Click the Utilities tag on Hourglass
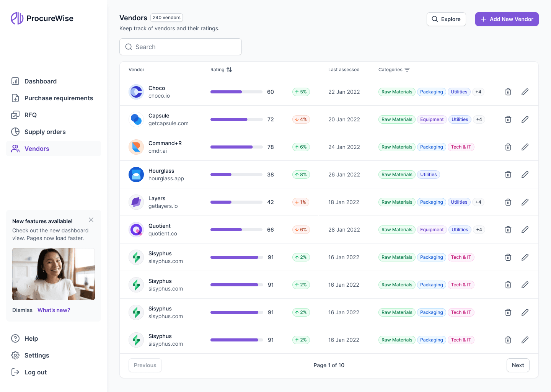Screen dimensions: 551x392 point(429,175)
